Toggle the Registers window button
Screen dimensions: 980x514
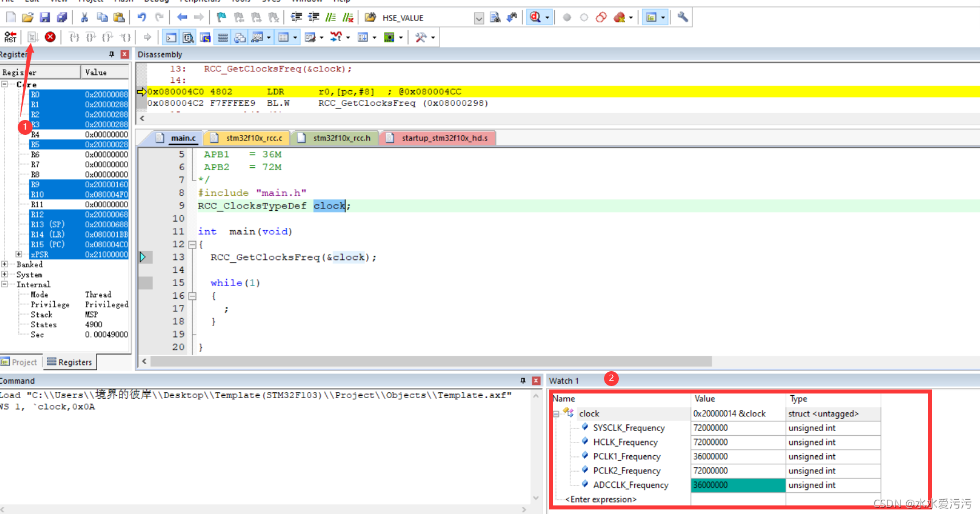[x=223, y=38]
